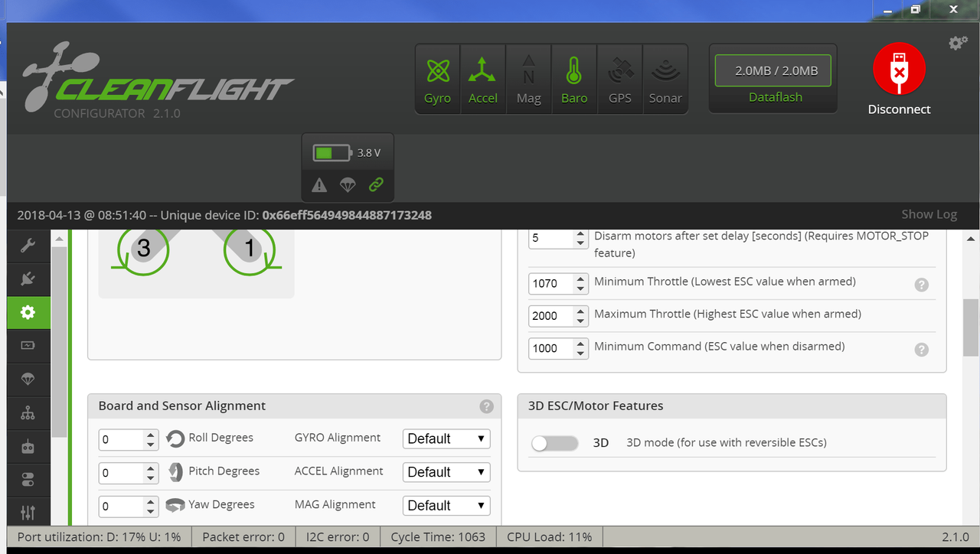Viewport: 980px width, 554px height.
Task: Click the GPS sensor status icon
Action: click(x=620, y=80)
